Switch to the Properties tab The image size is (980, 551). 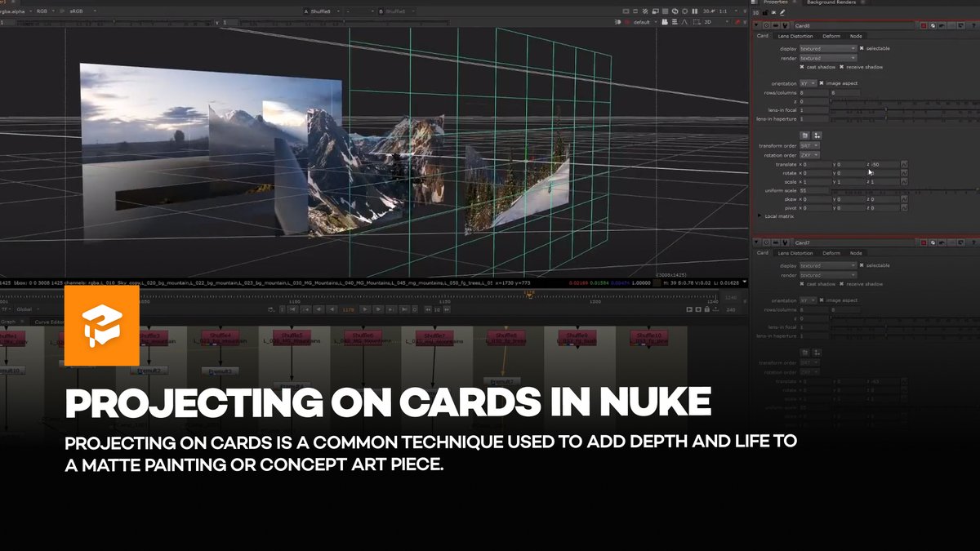775,2
